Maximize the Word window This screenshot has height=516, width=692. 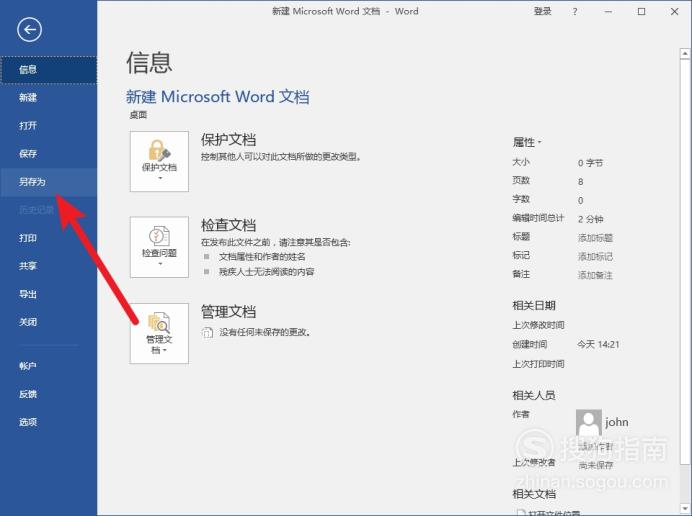pos(641,12)
